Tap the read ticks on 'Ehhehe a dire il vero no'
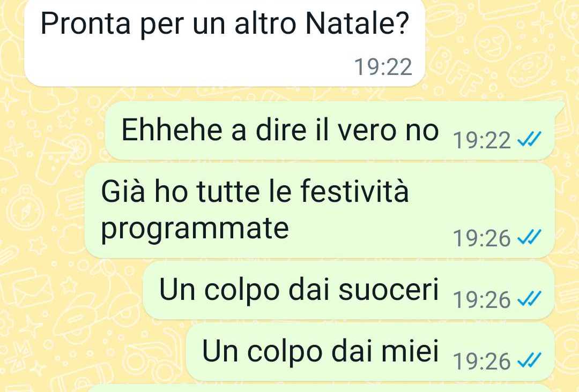579x392 pixels. point(529,139)
